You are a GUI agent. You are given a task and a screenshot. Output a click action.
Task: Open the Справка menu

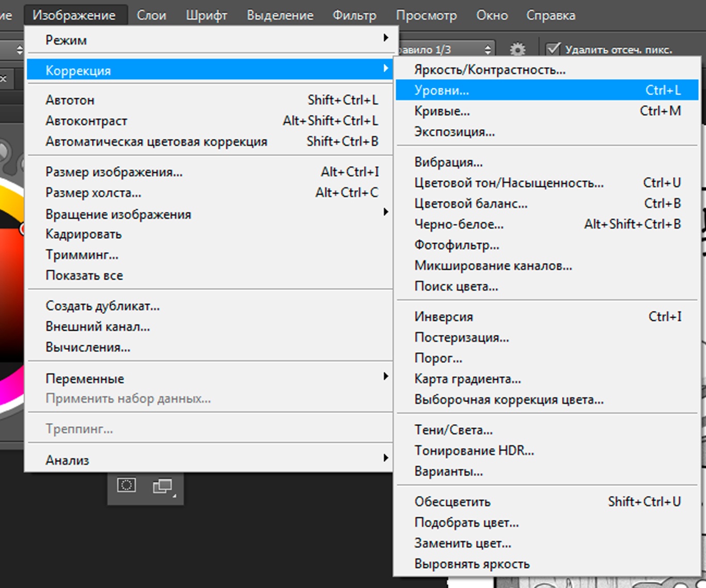click(551, 15)
